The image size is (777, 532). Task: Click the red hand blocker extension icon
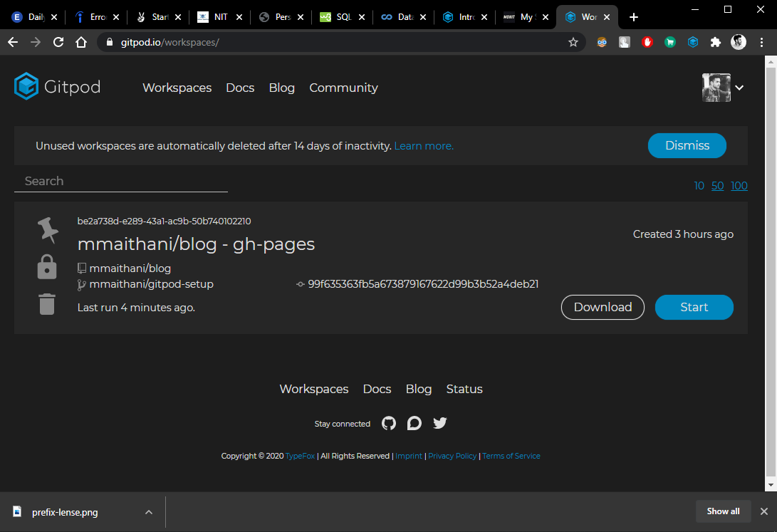647,42
